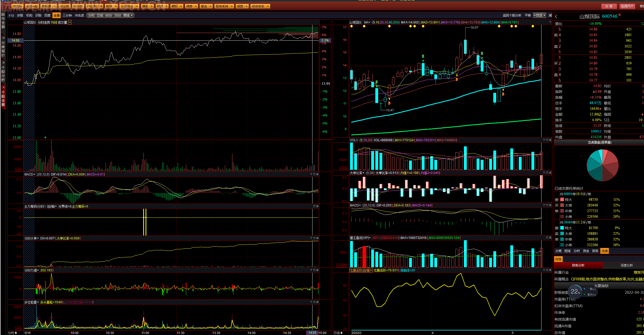Click the 龙虎看盘 pie chart

[603, 165]
